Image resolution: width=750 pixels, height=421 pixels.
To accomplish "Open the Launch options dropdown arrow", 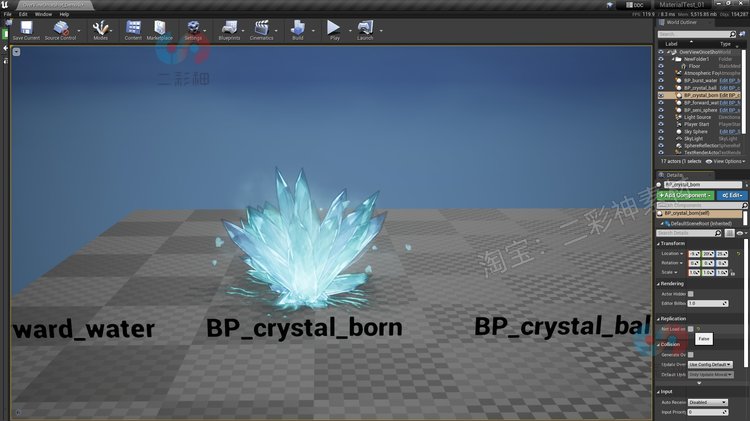I will 381,31.
